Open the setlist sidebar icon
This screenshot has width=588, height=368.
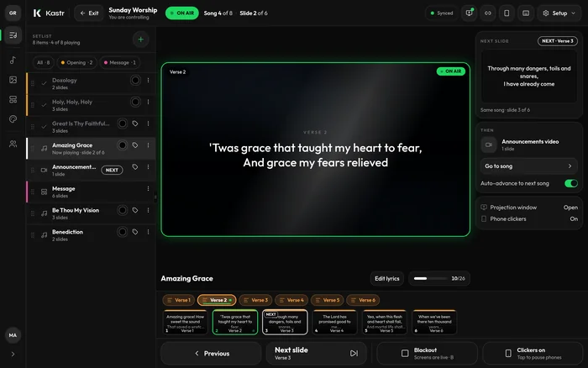(13, 35)
